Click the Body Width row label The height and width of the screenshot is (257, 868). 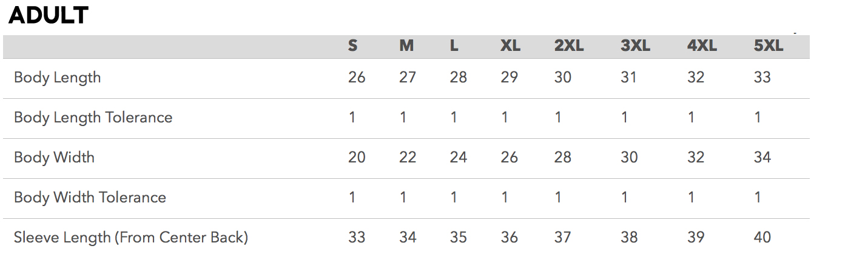tap(55, 158)
